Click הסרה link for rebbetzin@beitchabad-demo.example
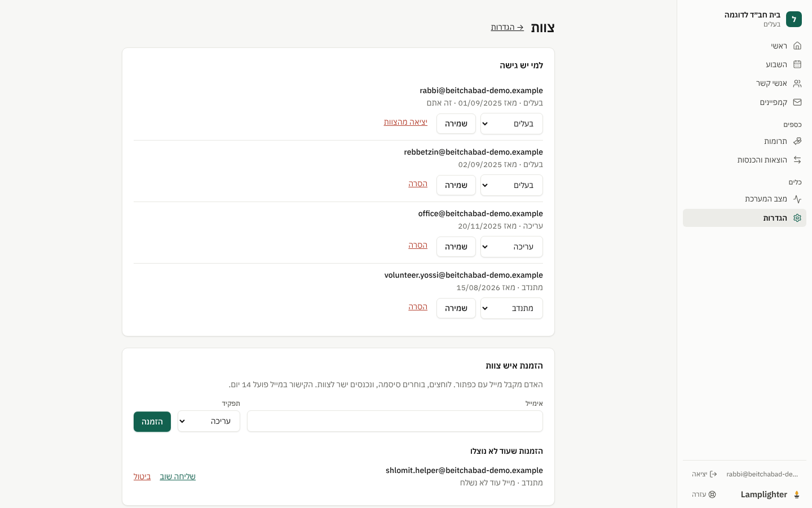812x508 pixels. tap(418, 183)
